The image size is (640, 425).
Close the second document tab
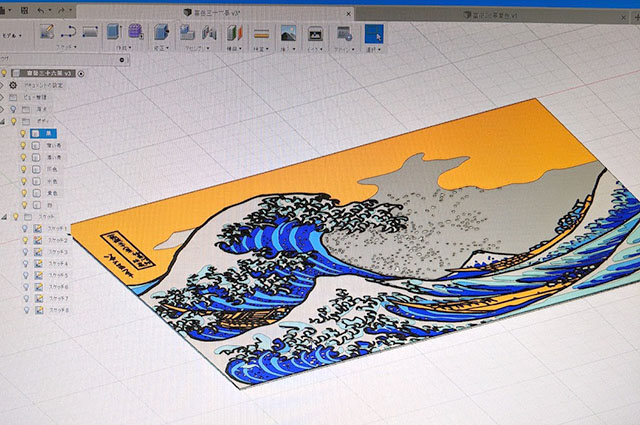pyautogui.click(x=624, y=17)
